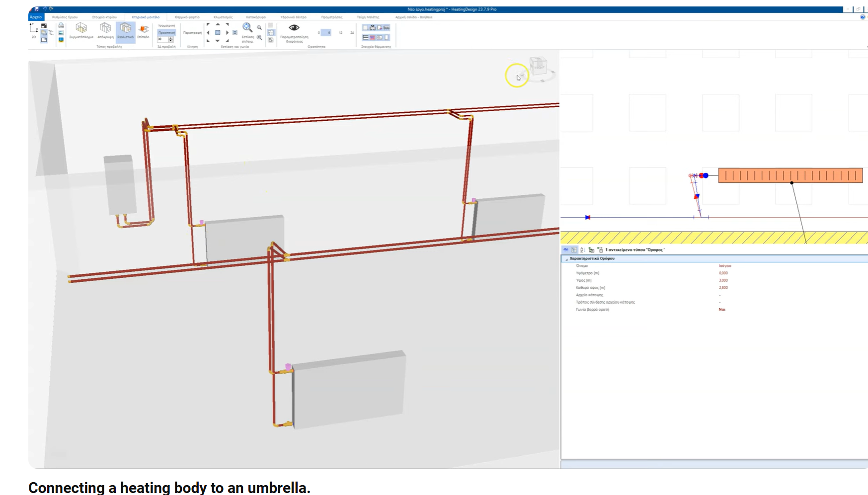Click the save icon in title bar
The height and width of the screenshot is (495, 868).
(x=37, y=9)
